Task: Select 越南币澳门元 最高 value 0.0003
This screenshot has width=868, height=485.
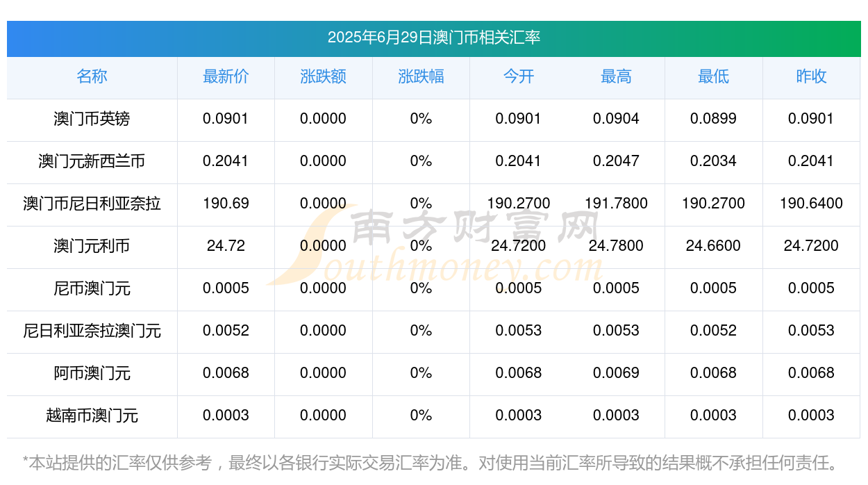Action: [616, 416]
